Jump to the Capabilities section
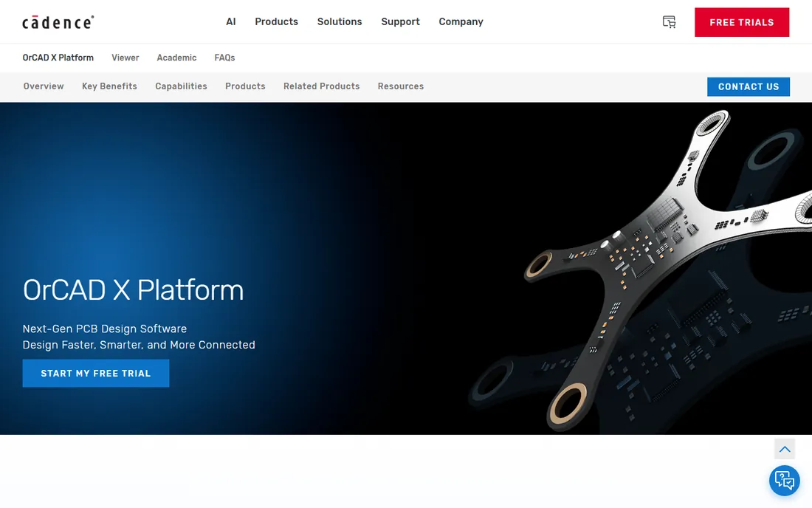The image size is (812, 508). 182,86
